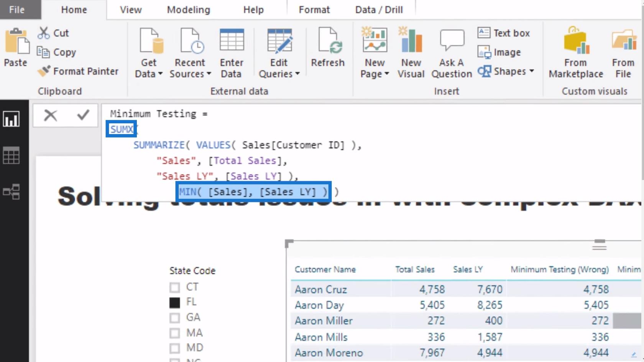Click Sales LY value 1,587

[490, 337]
